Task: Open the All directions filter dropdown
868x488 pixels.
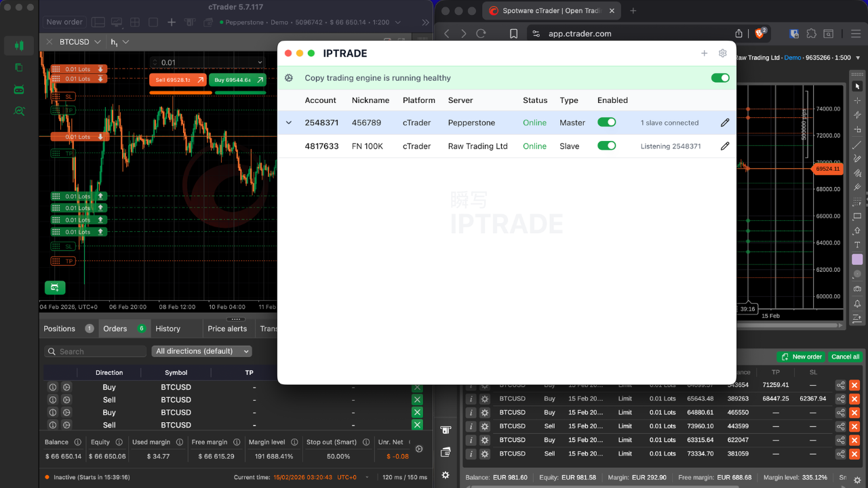Action: coord(201,351)
